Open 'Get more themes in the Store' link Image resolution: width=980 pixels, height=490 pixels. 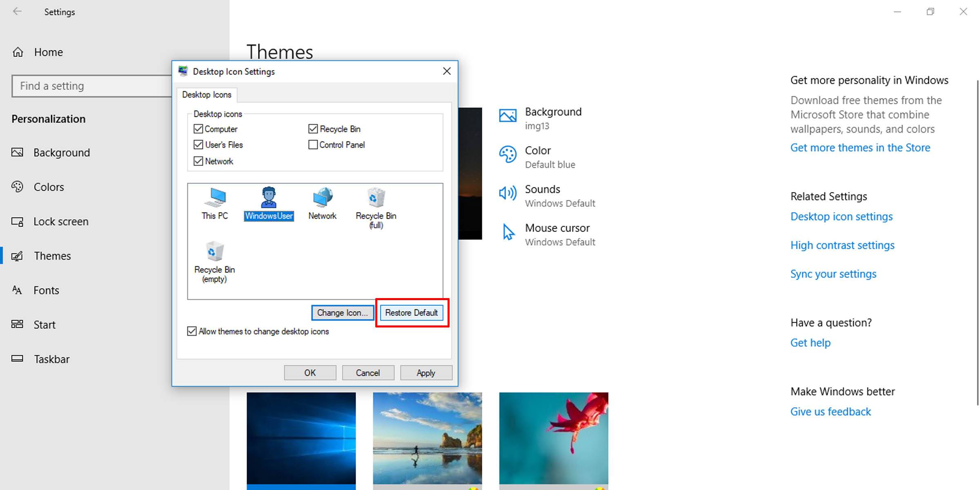coord(860,147)
